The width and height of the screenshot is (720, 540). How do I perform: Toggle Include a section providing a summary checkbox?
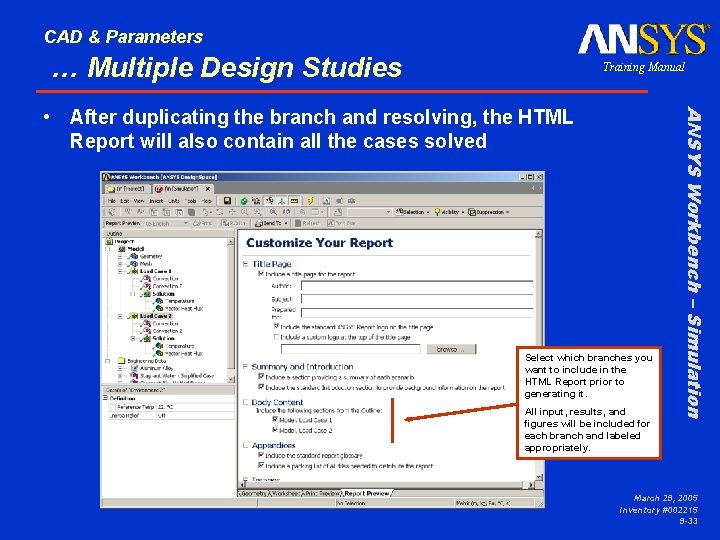261,376
